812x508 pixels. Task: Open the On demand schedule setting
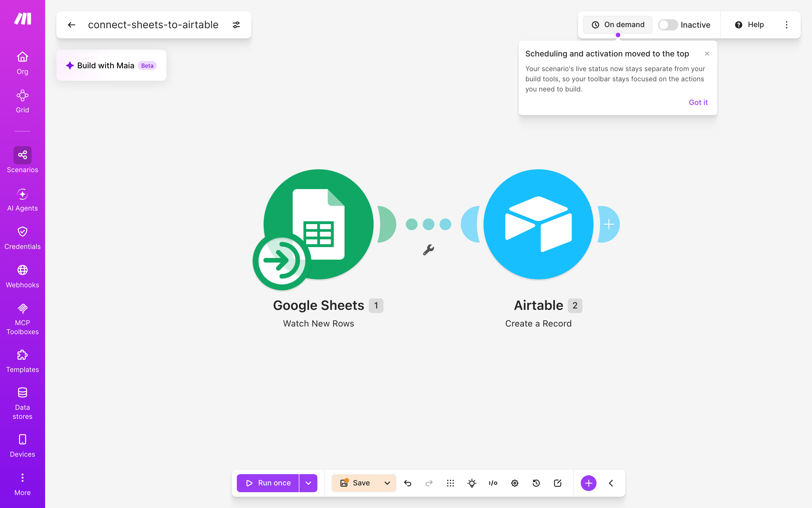(618, 25)
